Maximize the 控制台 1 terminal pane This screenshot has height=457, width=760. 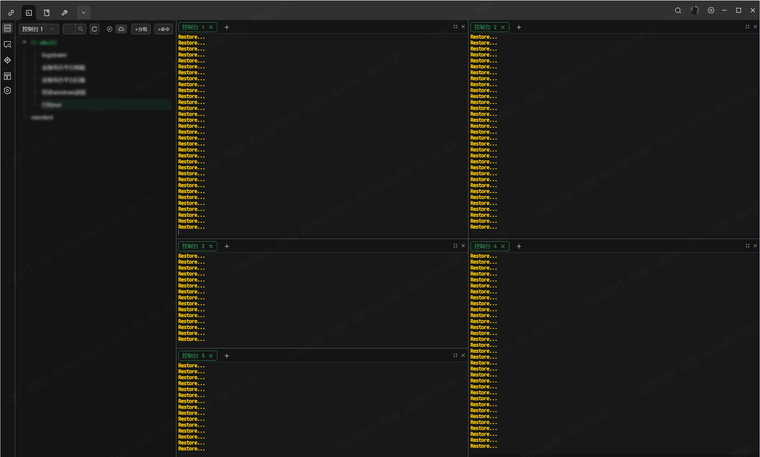455,27
